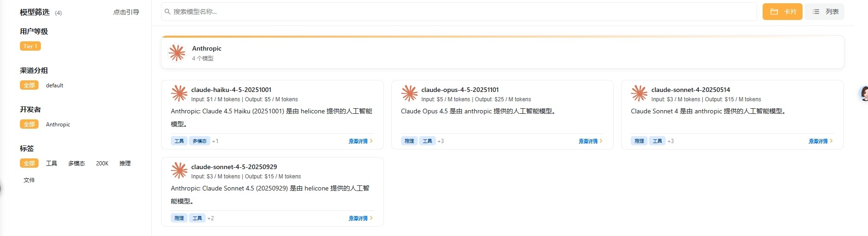Show +2 more tags on claude-sonnet-4-5 card
This screenshot has height=236, width=868.
[x=211, y=218]
